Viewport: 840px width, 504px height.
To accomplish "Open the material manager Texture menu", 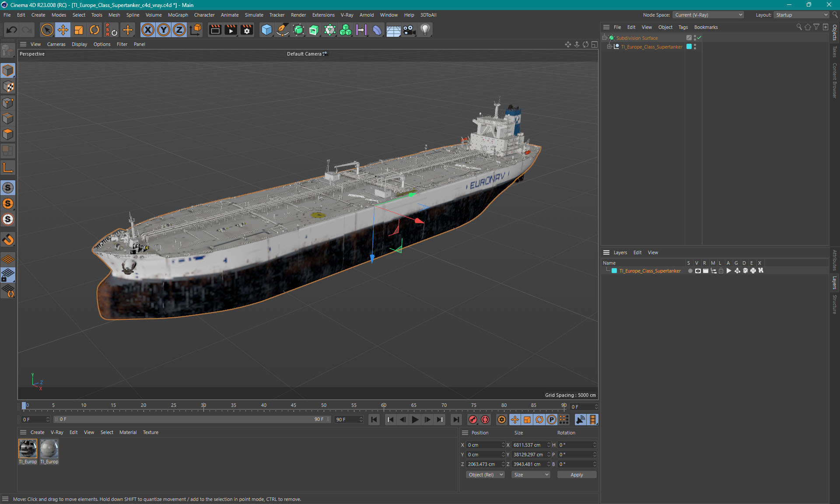I will (150, 432).
